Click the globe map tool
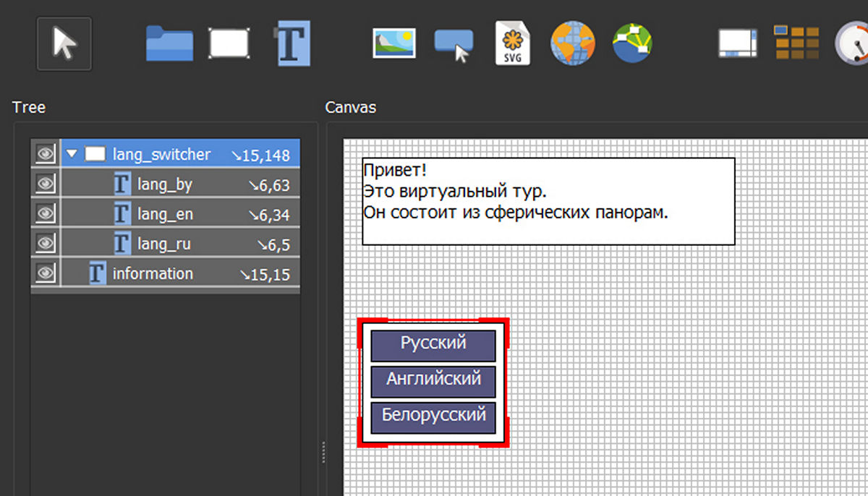Image resolution: width=868 pixels, height=496 pixels. (573, 43)
